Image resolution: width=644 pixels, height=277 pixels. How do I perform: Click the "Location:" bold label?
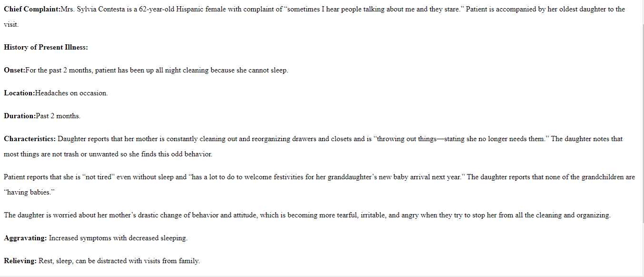(x=19, y=93)
